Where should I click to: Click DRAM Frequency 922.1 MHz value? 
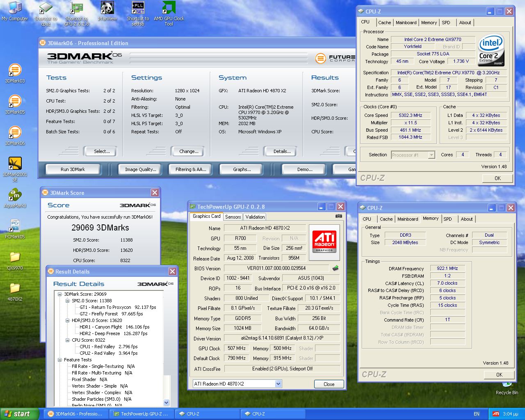tap(447, 268)
